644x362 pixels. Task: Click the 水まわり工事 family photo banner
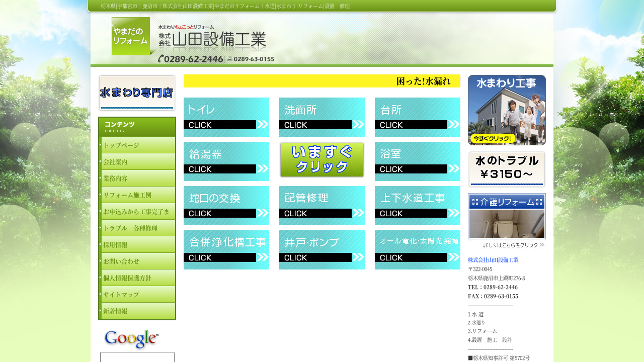507,110
